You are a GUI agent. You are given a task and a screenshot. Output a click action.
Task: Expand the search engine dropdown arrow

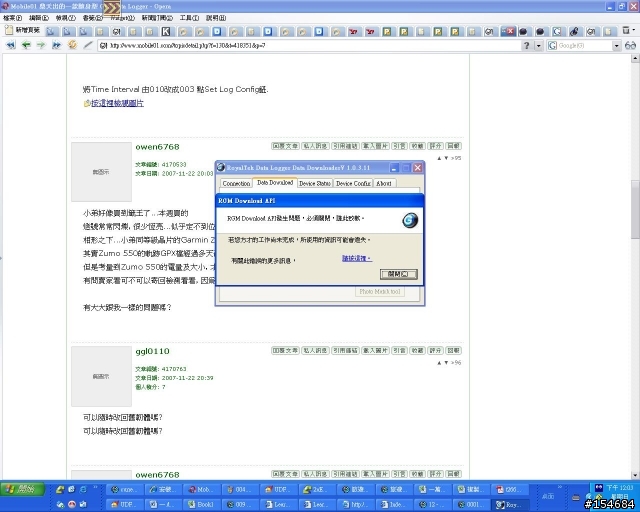point(617,45)
